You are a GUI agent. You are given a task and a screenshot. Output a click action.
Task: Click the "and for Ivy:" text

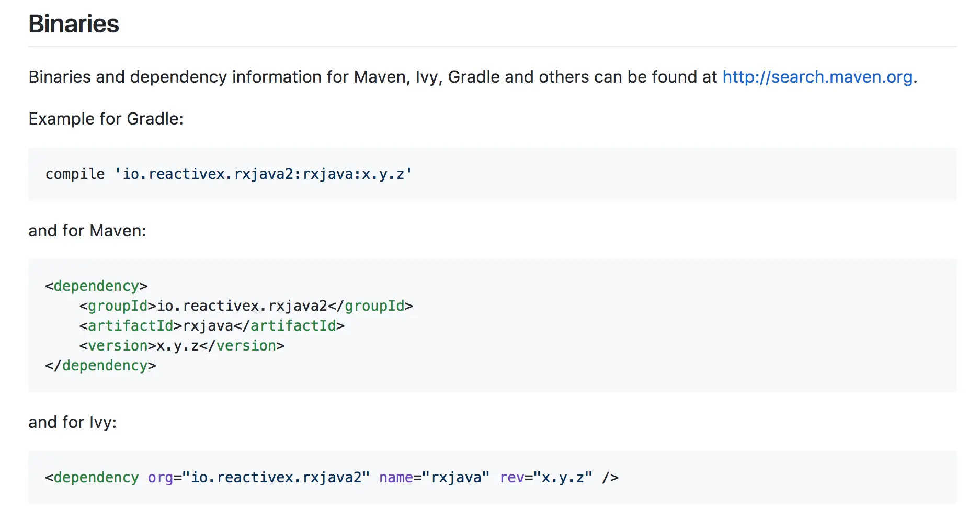click(72, 422)
